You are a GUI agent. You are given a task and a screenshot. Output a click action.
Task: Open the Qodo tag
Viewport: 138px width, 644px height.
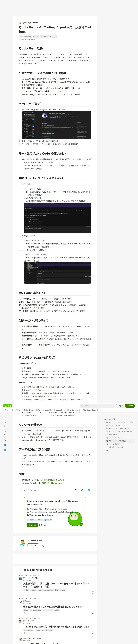pos(55,36)
